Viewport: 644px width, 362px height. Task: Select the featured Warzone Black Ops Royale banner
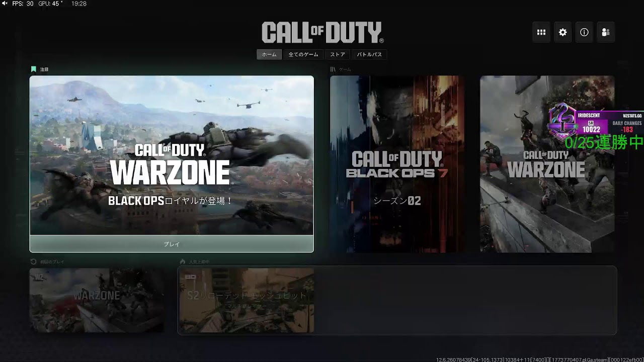pyautogui.click(x=172, y=155)
